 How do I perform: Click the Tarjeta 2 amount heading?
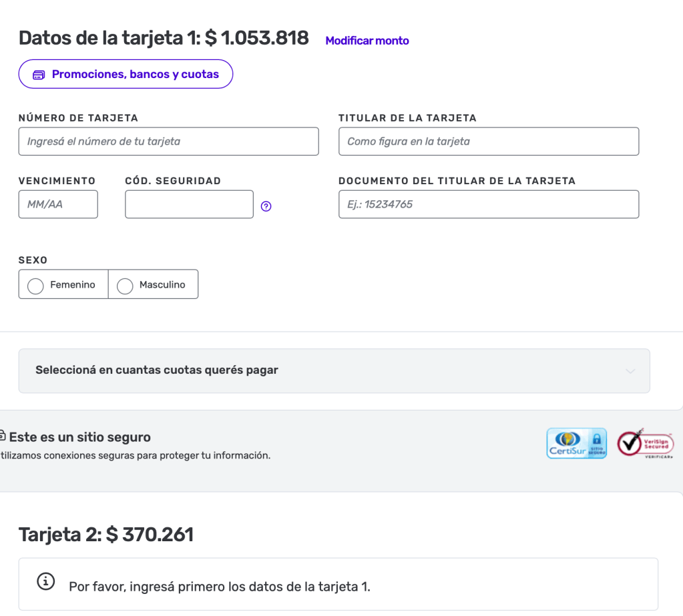[106, 535]
